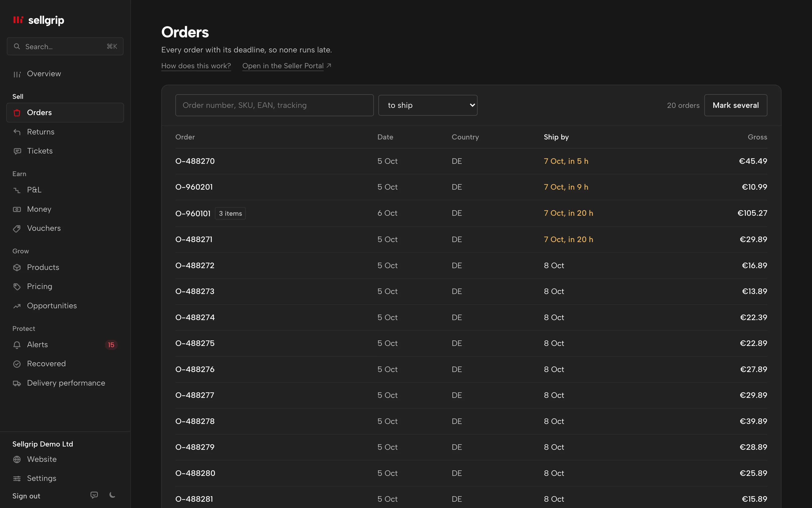This screenshot has height=508, width=812.
Task: Click the Alerts 15 count badge
Action: 111,345
